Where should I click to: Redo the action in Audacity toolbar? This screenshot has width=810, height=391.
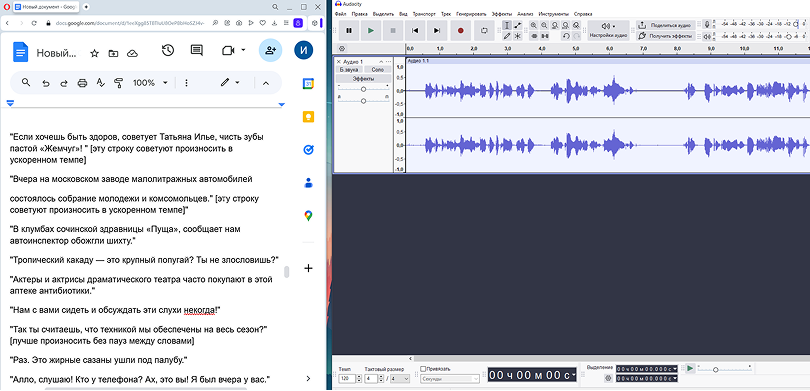(576, 36)
